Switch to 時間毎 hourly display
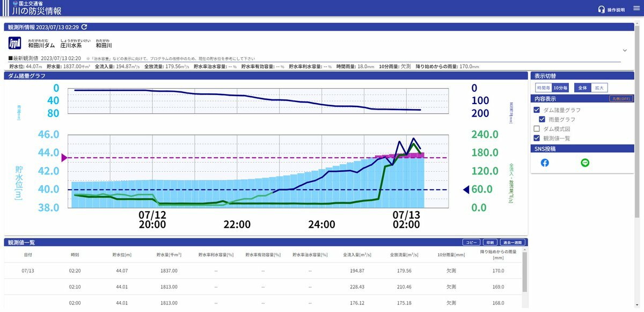 (544, 88)
